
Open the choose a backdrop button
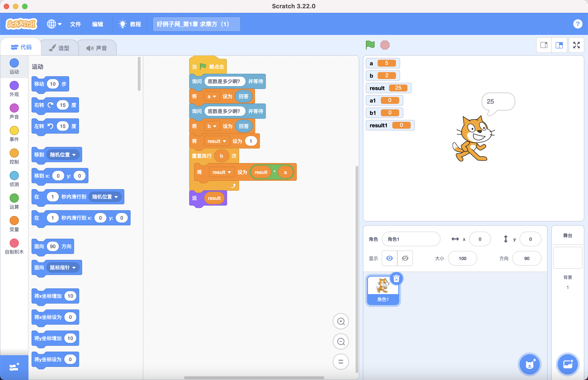pyautogui.click(x=568, y=364)
